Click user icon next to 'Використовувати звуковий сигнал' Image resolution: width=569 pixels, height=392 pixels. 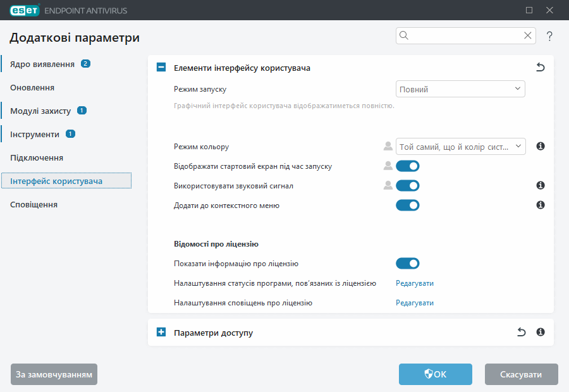pos(388,185)
